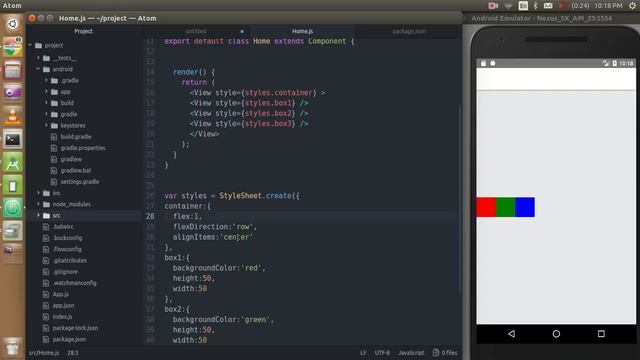Screen dimensions: 640x360
Task: Tap the Android emulator Back button
Action: [511, 333]
